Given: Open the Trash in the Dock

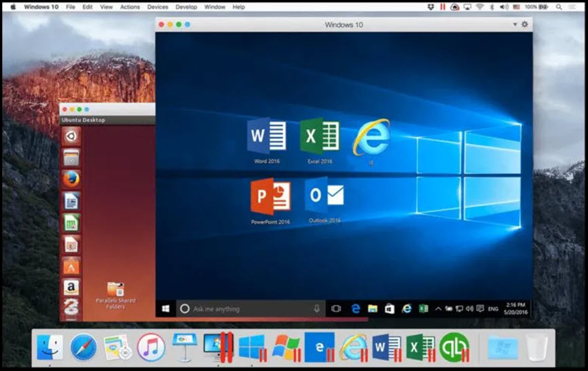Looking at the screenshot, I should (x=536, y=347).
